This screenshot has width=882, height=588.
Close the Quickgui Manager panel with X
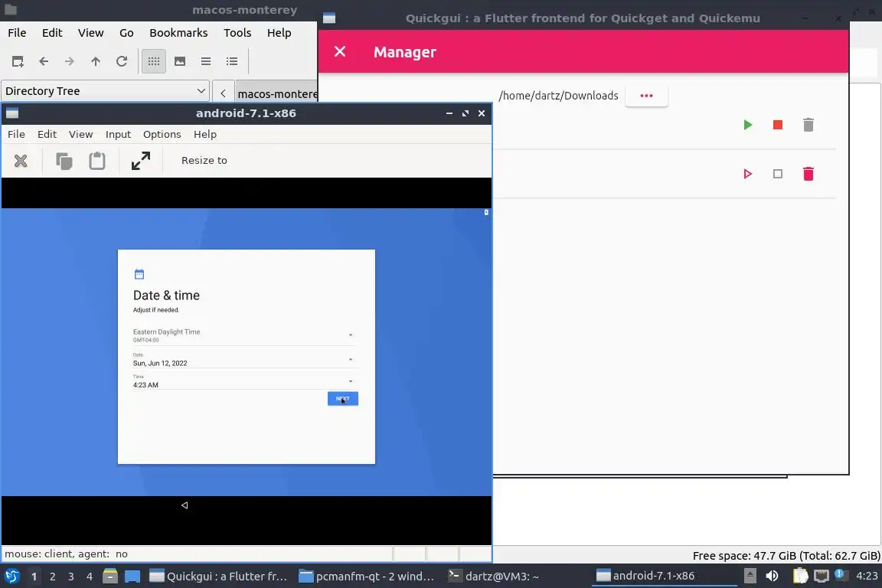(x=340, y=52)
